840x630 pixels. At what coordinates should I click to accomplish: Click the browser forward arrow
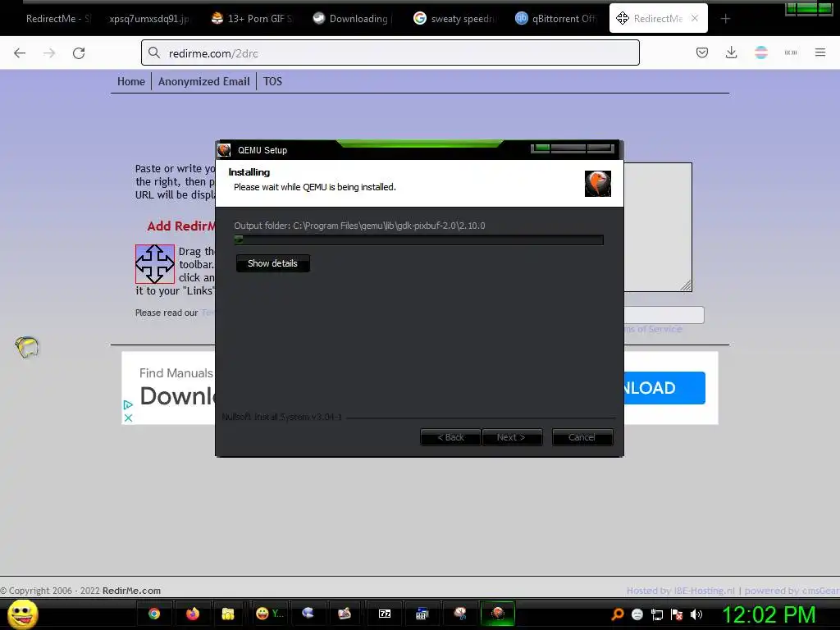(x=49, y=53)
